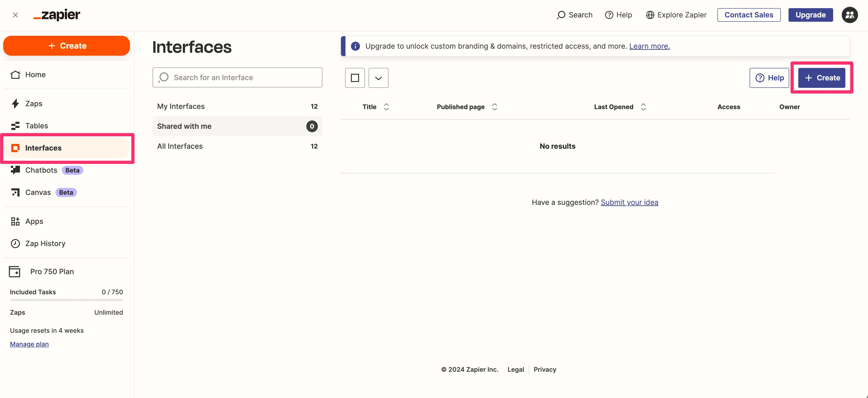Open Tables from the sidebar icon

click(x=15, y=126)
